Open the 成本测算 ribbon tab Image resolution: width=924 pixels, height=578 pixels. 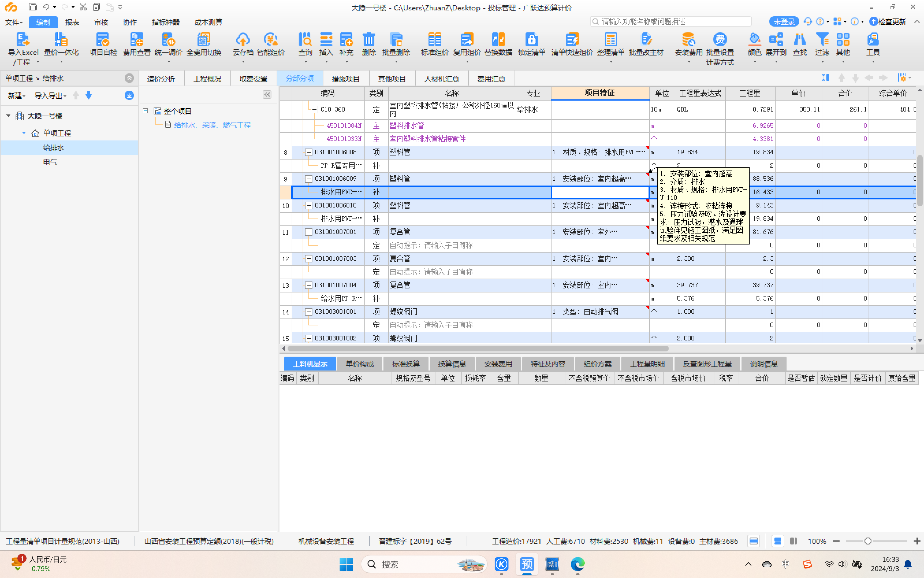coord(208,22)
